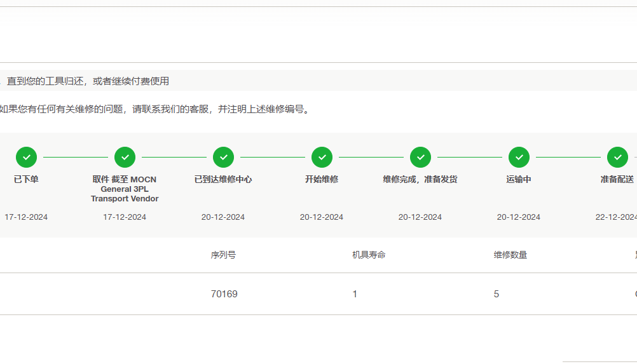The width and height of the screenshot is (637, 364).
Task: Click the 机具寿命 column header
Action: (369, 255)
